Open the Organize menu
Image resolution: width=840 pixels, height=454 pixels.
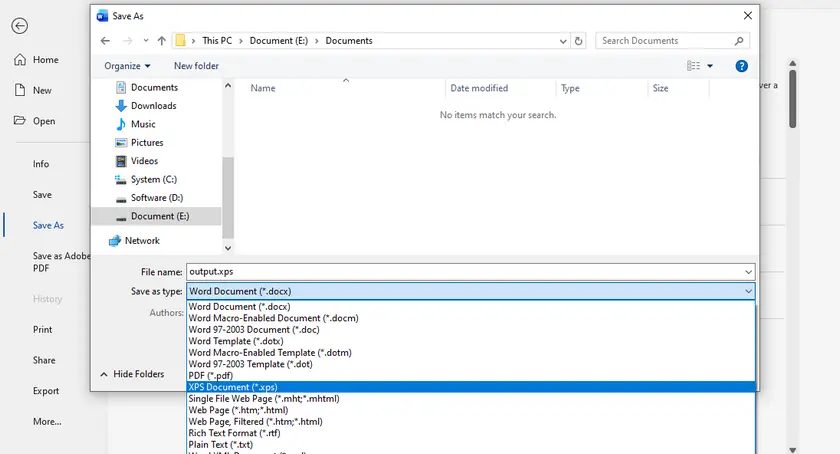point(128,66)
